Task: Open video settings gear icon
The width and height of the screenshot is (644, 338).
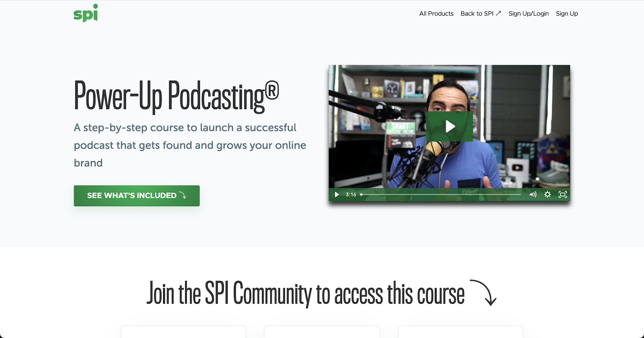Action: (547, 195)
